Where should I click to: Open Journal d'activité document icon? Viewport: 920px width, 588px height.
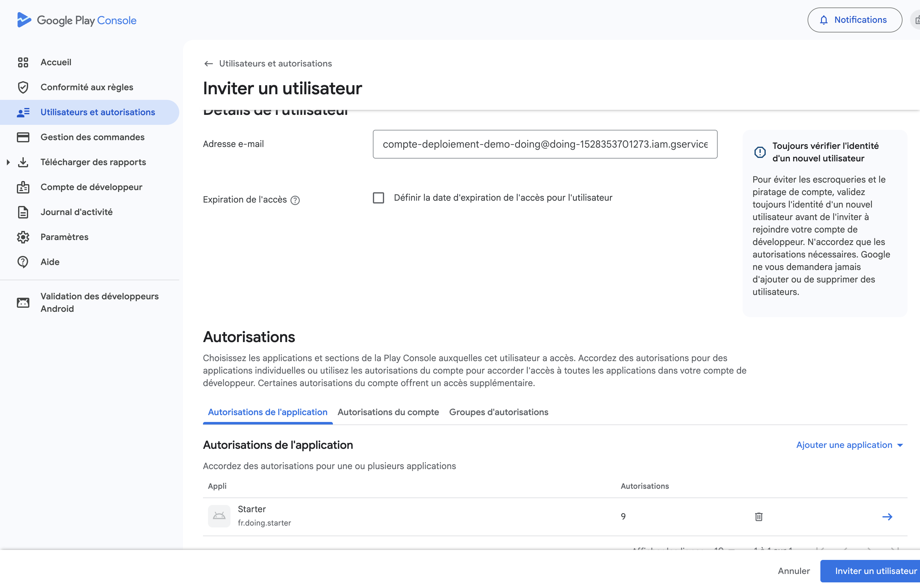click(23, 212)
